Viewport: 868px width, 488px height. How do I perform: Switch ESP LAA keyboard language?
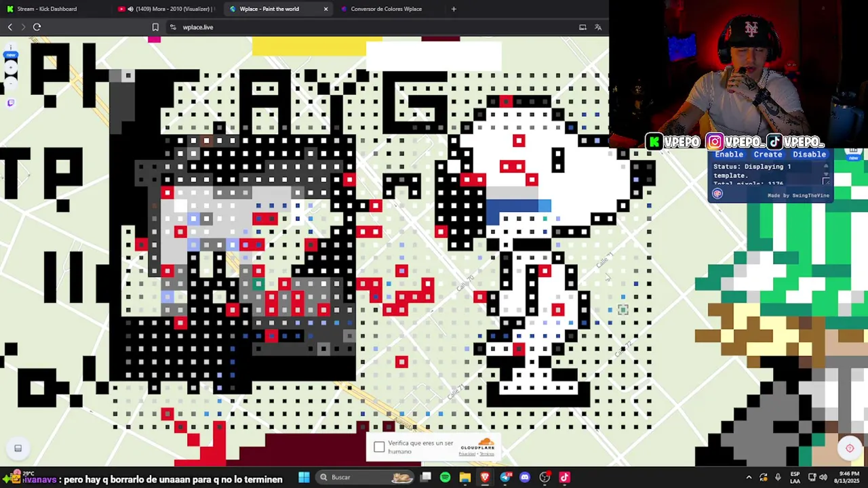[795, 477]
